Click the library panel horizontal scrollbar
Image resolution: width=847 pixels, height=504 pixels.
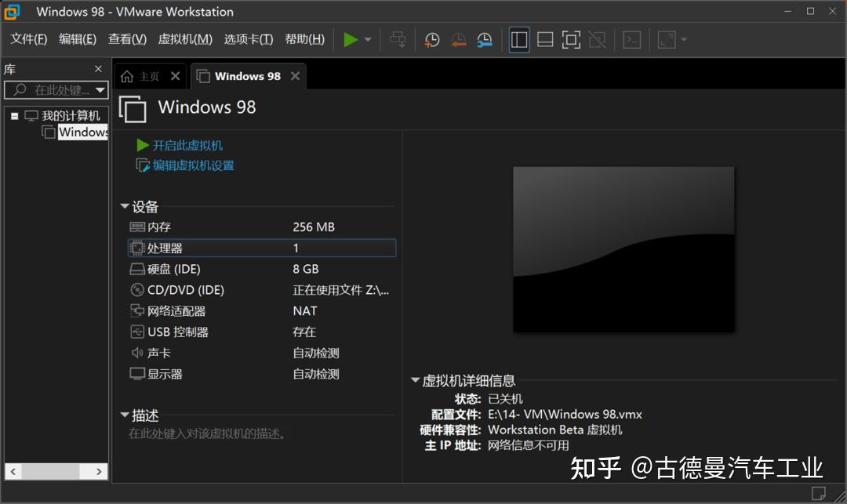(x=51, y=471)
